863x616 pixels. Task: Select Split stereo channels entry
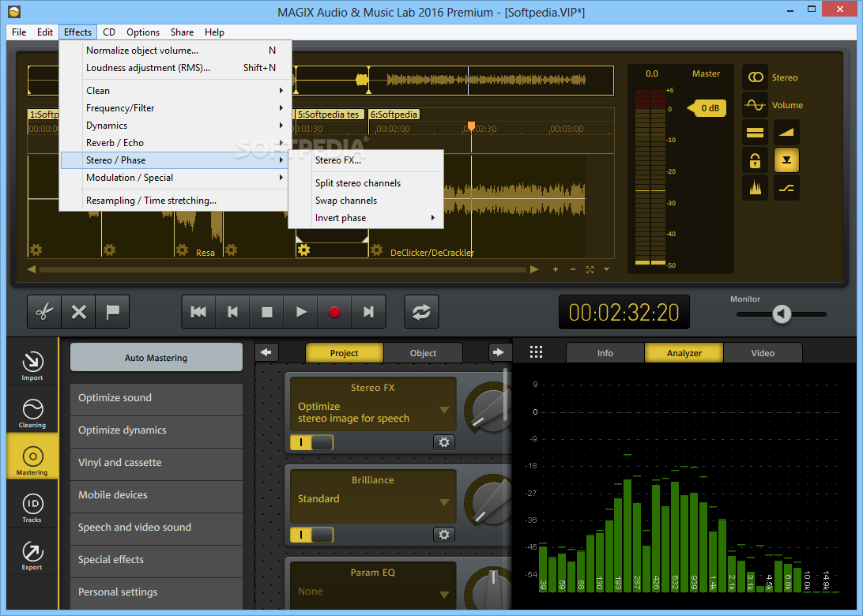click(366, 182)
